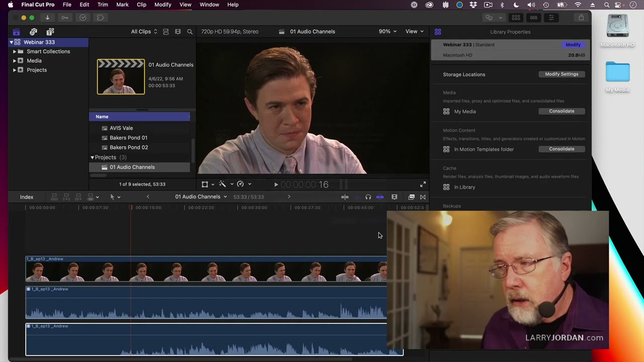Select the Bakers Pond 02 clip
Image resolution: width=644 pixels, height=362 pixels.
coord(128,147)
